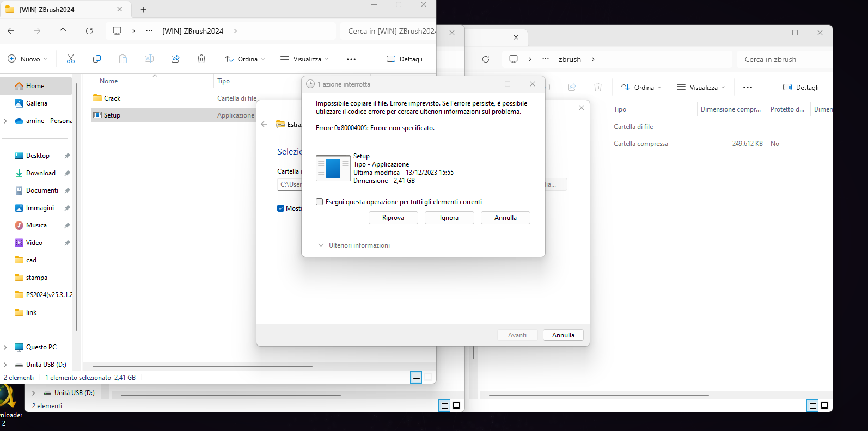This screenshot has width=868, height=431.
Task: Open the stampa folder in navigation pane
Action: 36,278
